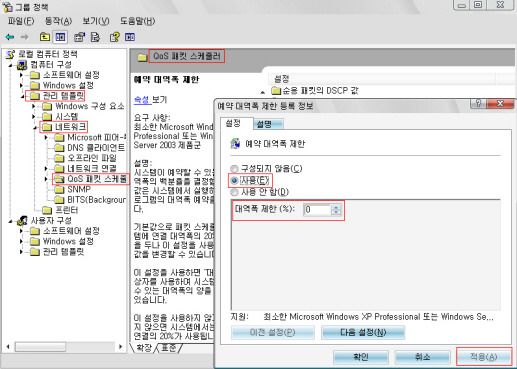The width and height of the screenshot is (517, 369).
Task: Open the 파일(F) menu
Action: (x=21, y=21)
